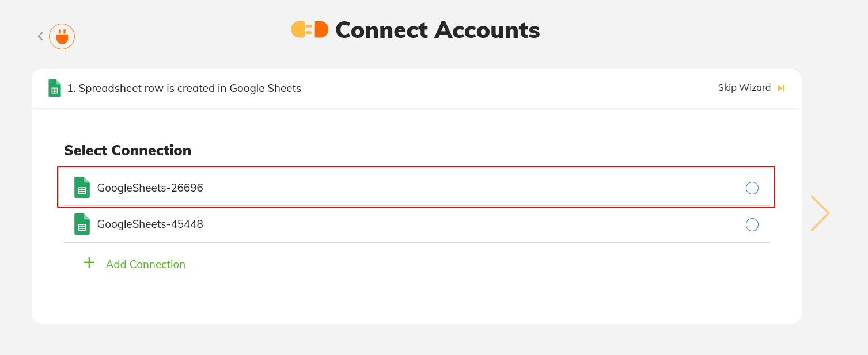Select the GoogleSheets-45448 radio button

pos(752,224)
